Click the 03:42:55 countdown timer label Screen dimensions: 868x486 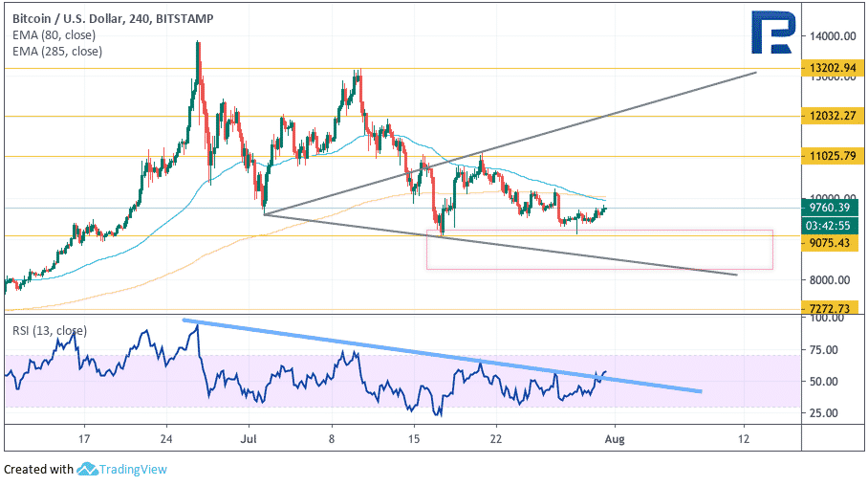(x=830, y=226)
